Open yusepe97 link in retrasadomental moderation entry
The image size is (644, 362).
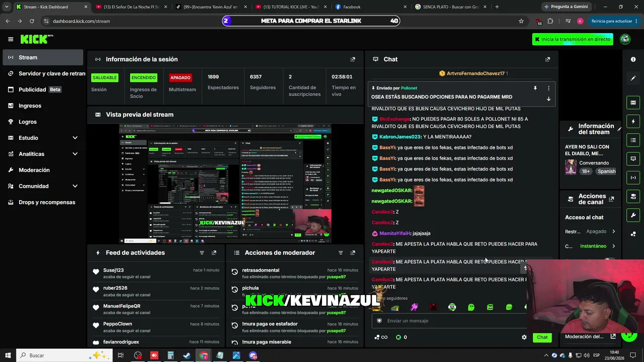click(336, 277)
